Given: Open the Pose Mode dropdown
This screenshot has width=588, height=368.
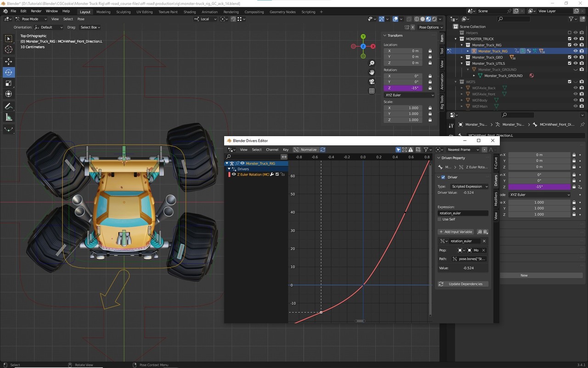Looking at the screenshot, I should [x=30, y=19].
